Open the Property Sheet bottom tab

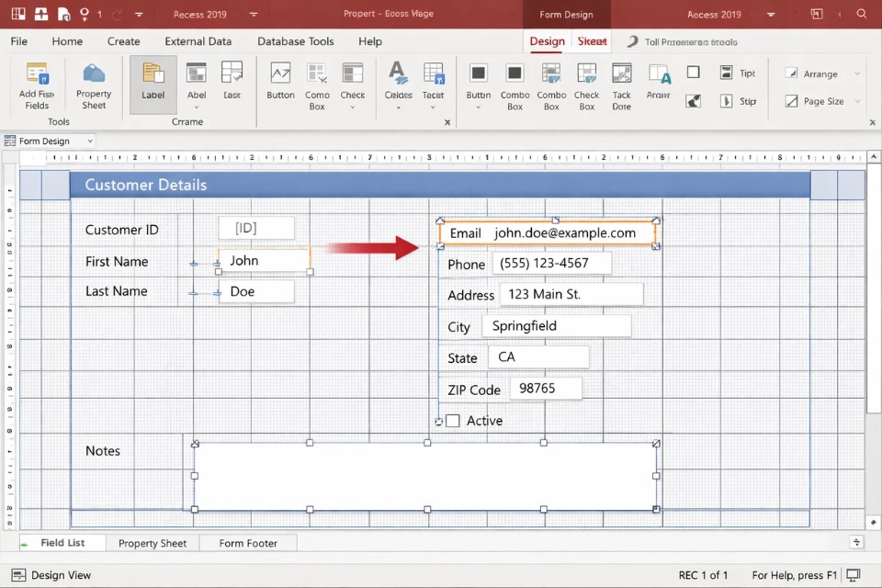[x=153, y=543]
